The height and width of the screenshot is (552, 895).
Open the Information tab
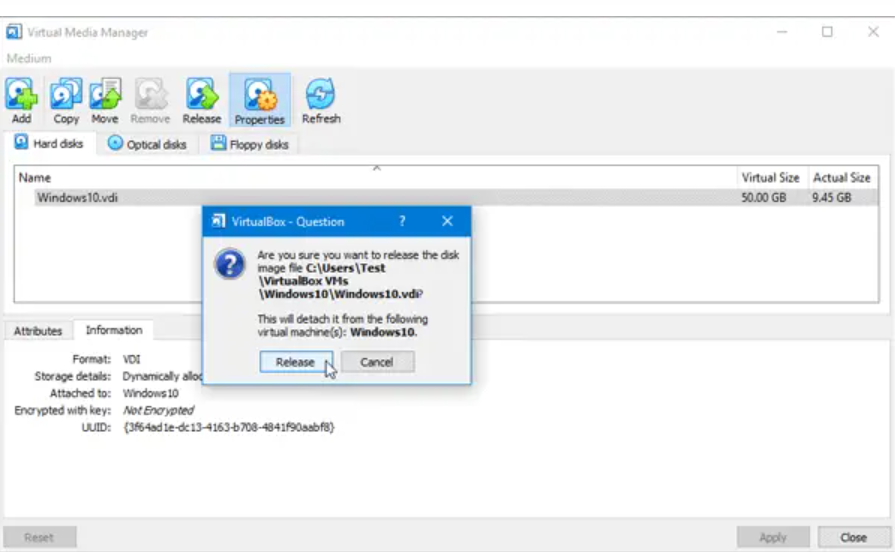(x=114, y=330)
